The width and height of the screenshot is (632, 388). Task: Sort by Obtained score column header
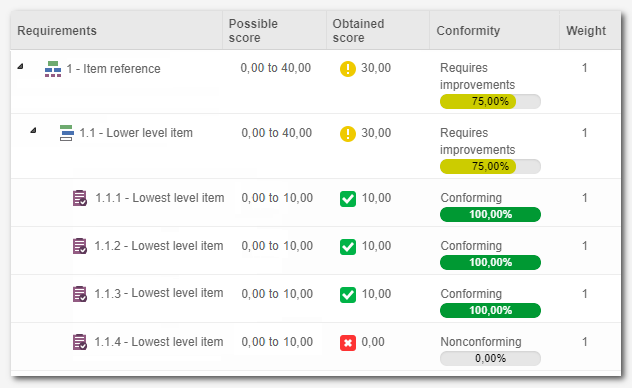pos(378,31)
